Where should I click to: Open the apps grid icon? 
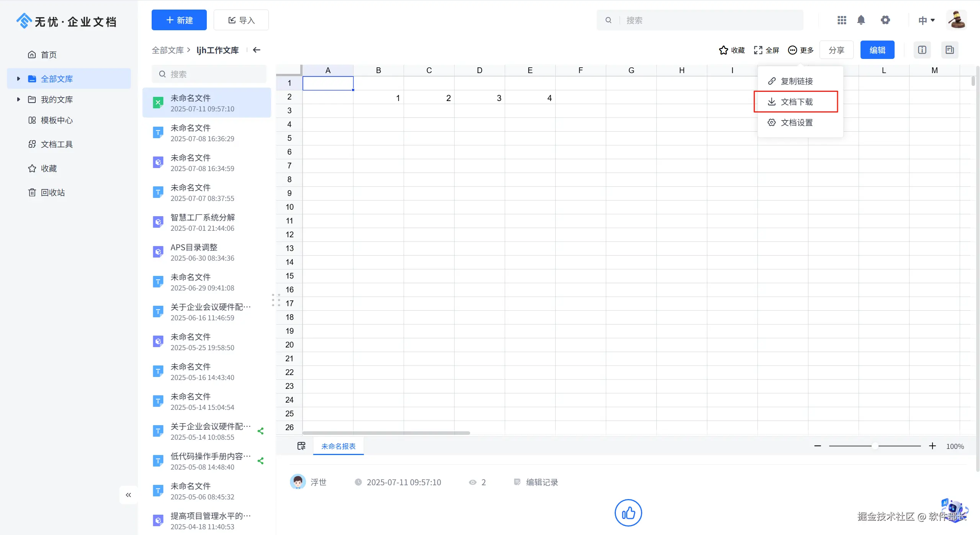coord(841,20)
